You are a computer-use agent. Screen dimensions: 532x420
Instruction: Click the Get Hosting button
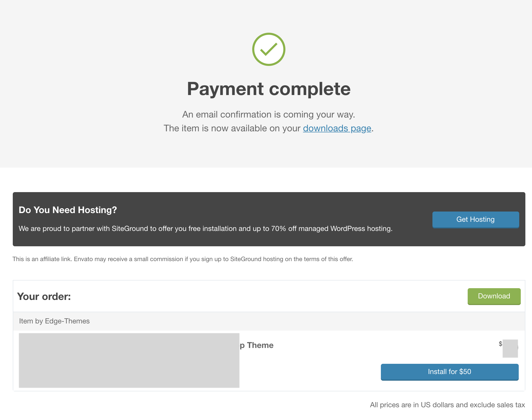pos(476,219)
